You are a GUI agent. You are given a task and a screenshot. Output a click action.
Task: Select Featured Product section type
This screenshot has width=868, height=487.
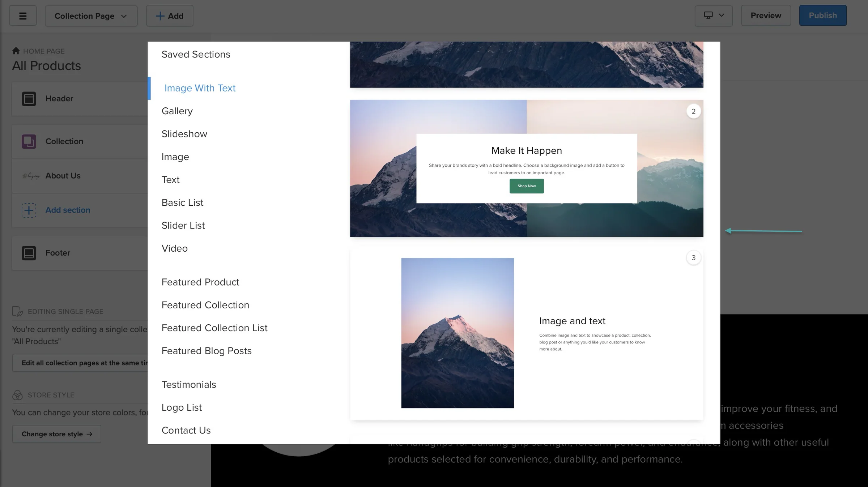[200, 282]
